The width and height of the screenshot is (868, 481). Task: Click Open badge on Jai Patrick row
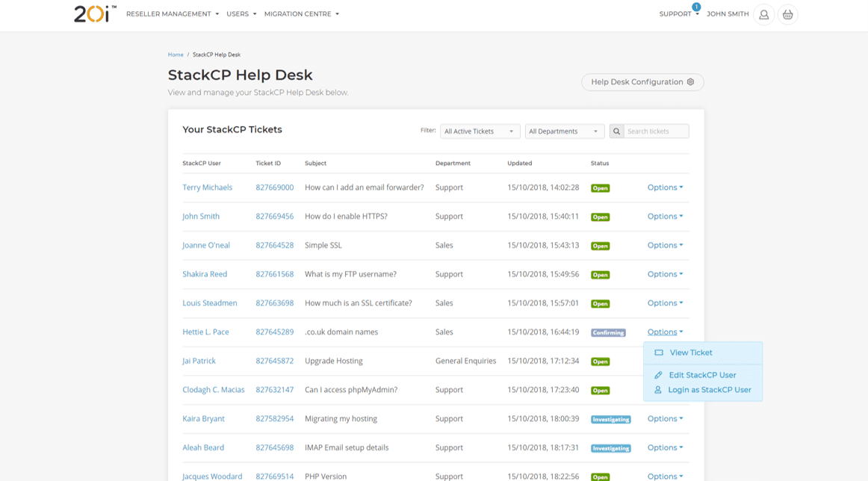coord(600,361)
